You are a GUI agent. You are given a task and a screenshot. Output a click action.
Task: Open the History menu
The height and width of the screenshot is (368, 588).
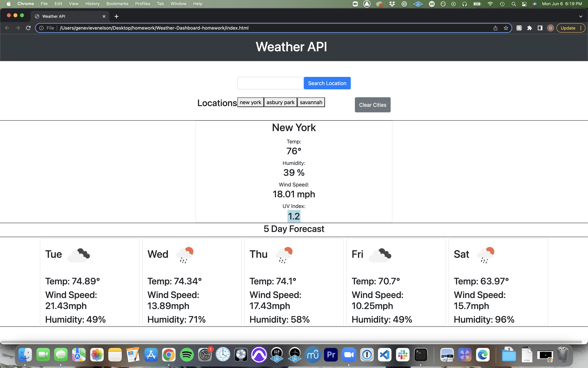92,4
